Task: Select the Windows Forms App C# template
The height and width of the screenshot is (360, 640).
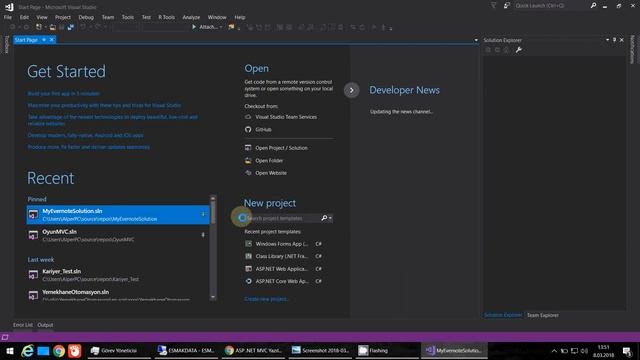Action: tap(283, 244)
